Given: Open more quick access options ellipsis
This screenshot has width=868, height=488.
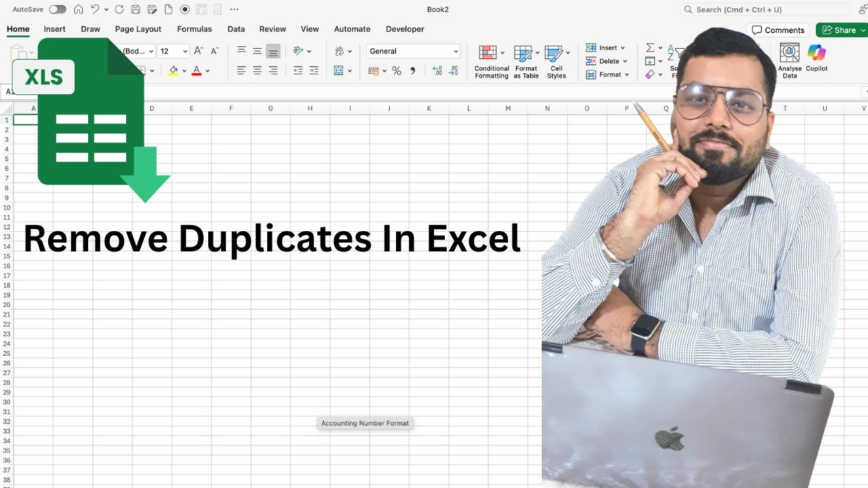Looking at the screenshot, I should (234, 9).
